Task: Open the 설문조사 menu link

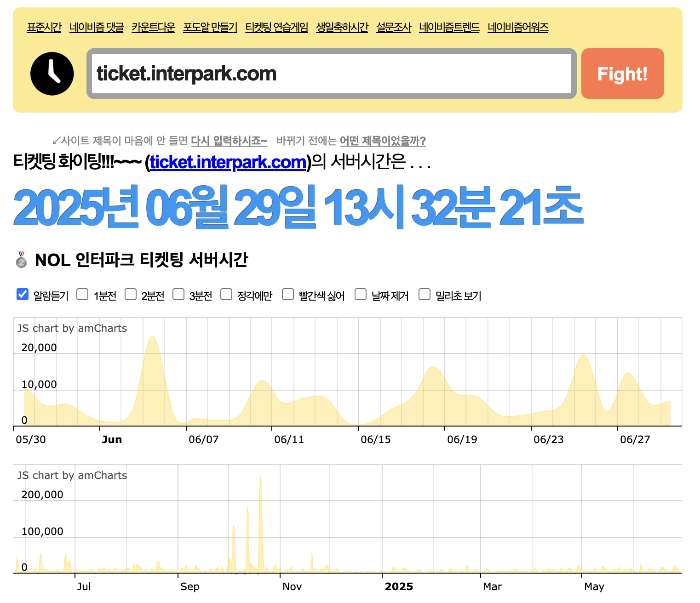Action: tap(394, 27)
